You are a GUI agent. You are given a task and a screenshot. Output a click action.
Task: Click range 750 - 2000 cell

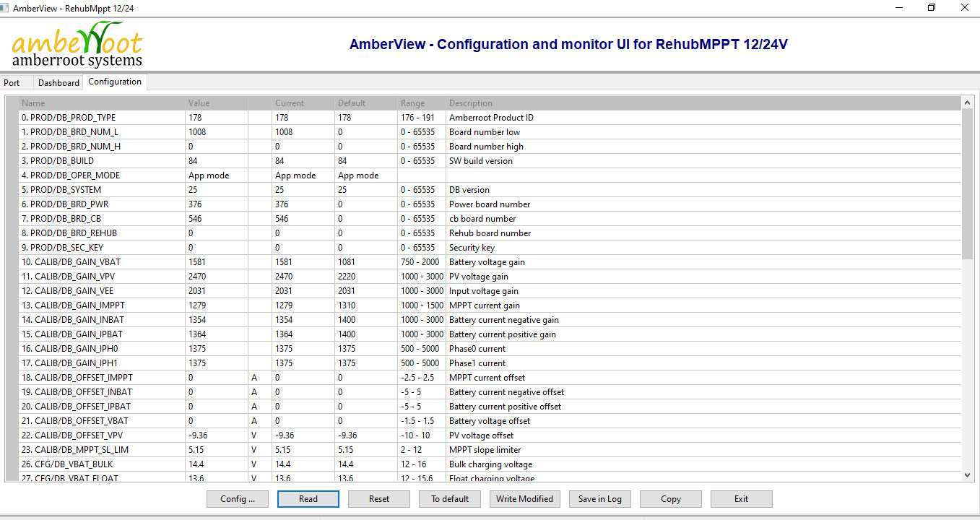point(422,262)
